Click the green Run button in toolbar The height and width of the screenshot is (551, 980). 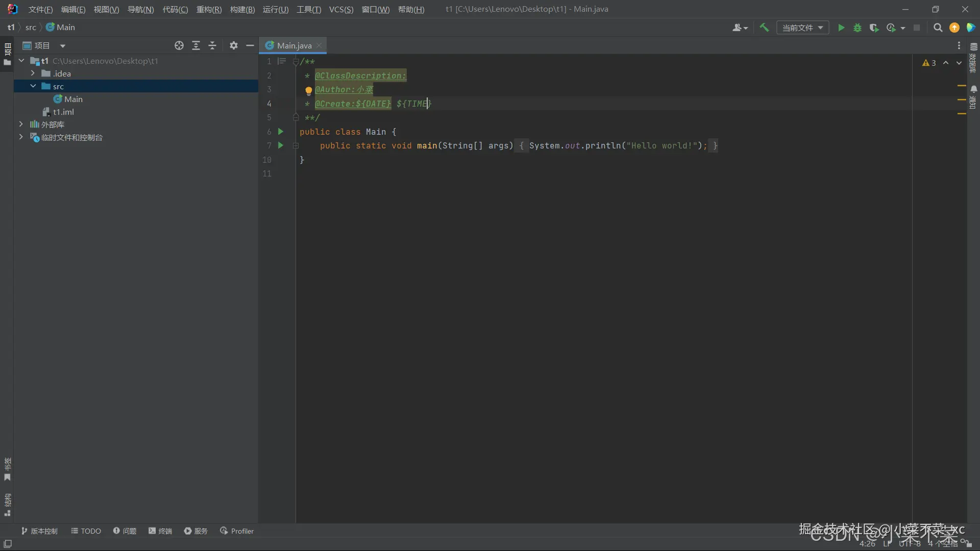tap(841, 28)
